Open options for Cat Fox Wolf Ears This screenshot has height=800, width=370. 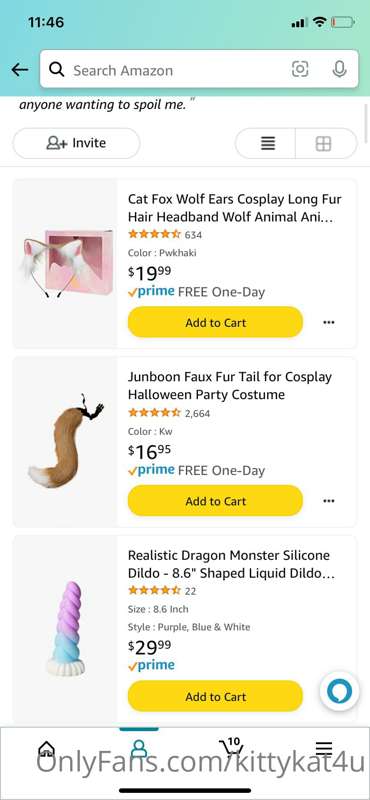click(x=329, y=322)
